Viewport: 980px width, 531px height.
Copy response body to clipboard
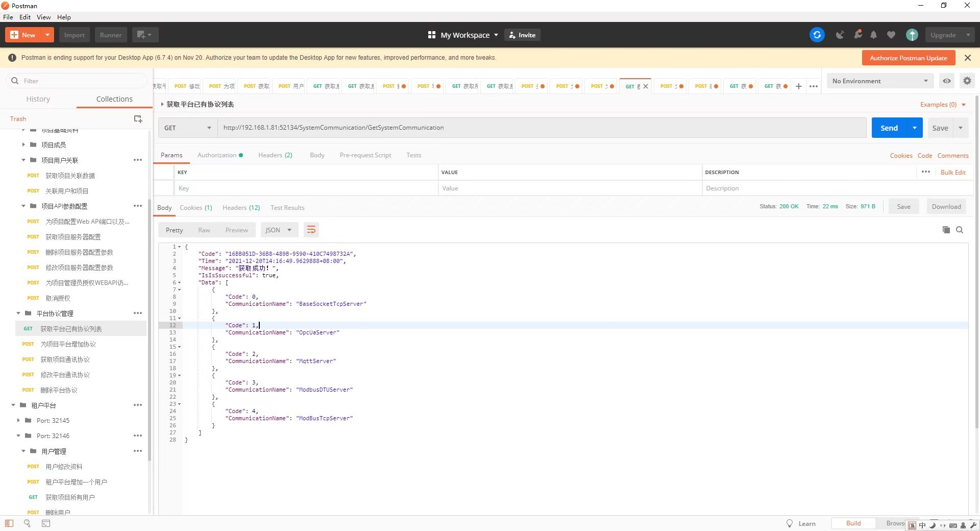946,230
